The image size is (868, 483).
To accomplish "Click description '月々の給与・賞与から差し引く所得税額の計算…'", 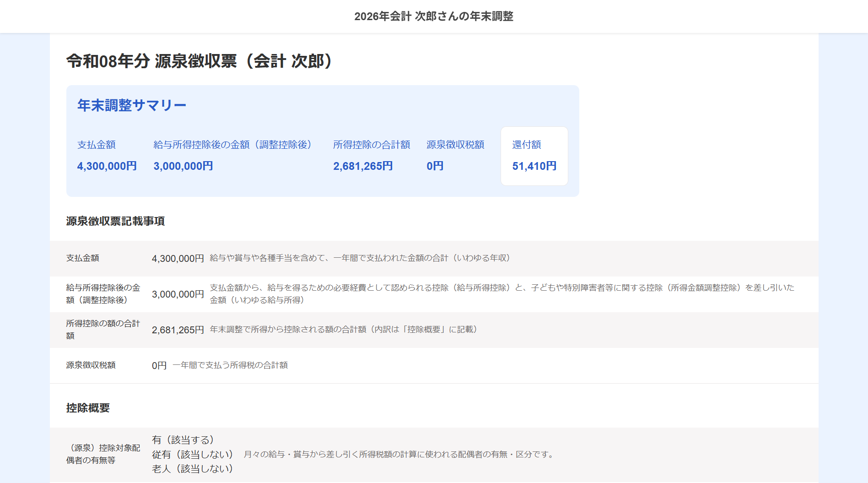I will tap(399, 455).
